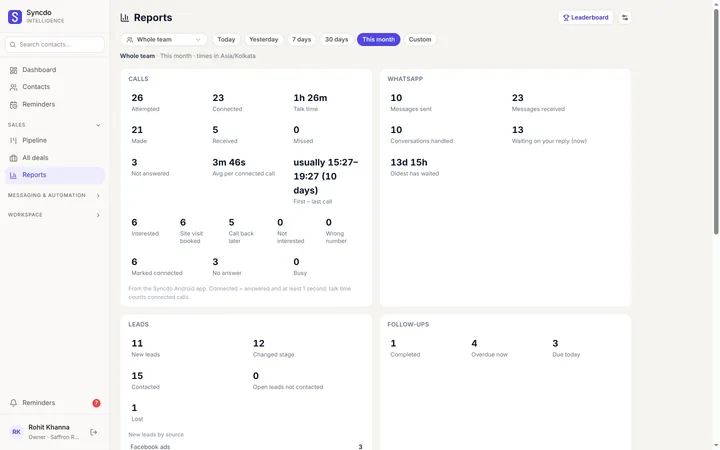
Task: Open the Leaderboard
Action: click(585, 17)
